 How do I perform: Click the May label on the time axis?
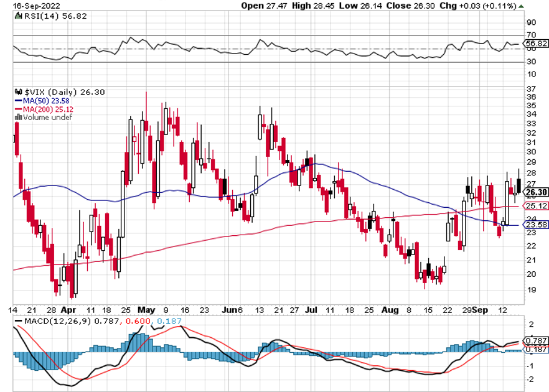(146, 309)
